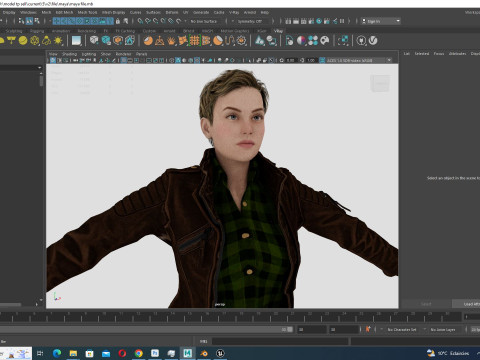Viewport: 480px width, 360px height.
Task: Click the Focus item in Attribute Editor
Action: pyautogui.click(x=439, y=54)
